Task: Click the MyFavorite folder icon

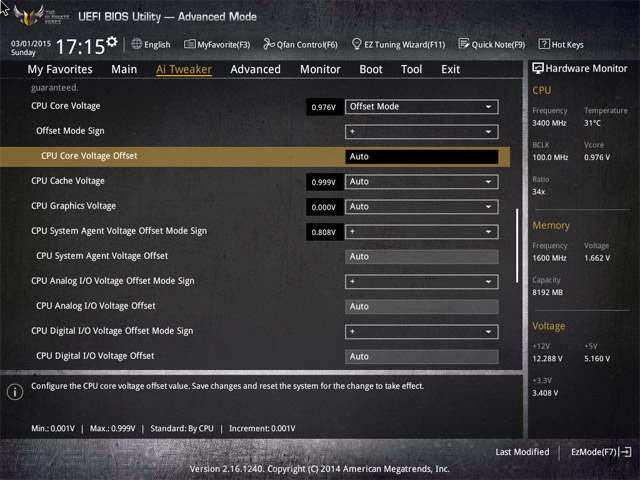Action: [x=189, y=44]
